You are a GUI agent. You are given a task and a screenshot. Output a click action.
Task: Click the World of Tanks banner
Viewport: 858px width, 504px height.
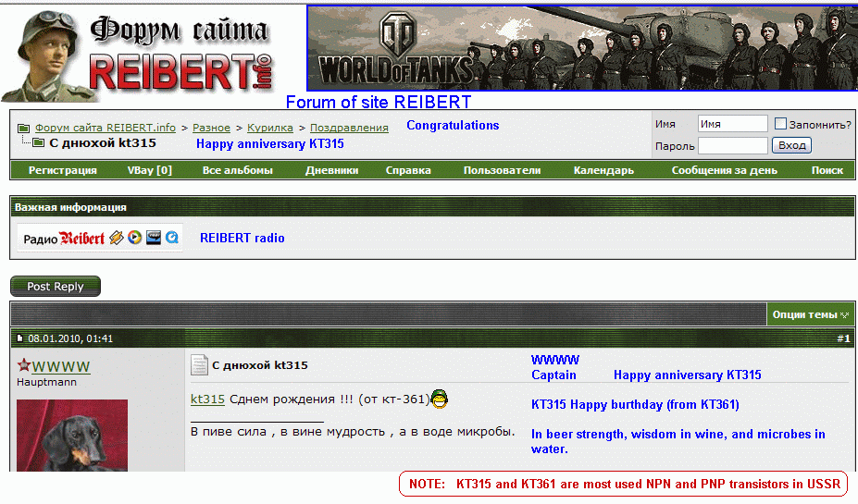[582, 48]
